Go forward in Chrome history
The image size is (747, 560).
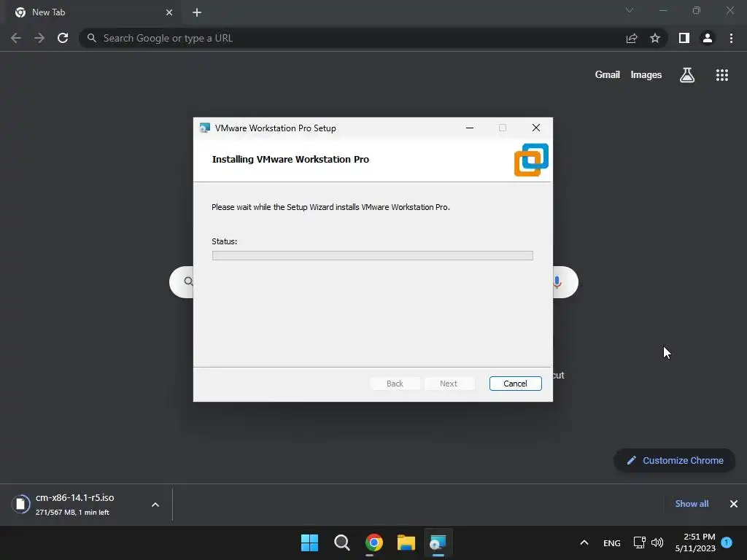point(39,38)
